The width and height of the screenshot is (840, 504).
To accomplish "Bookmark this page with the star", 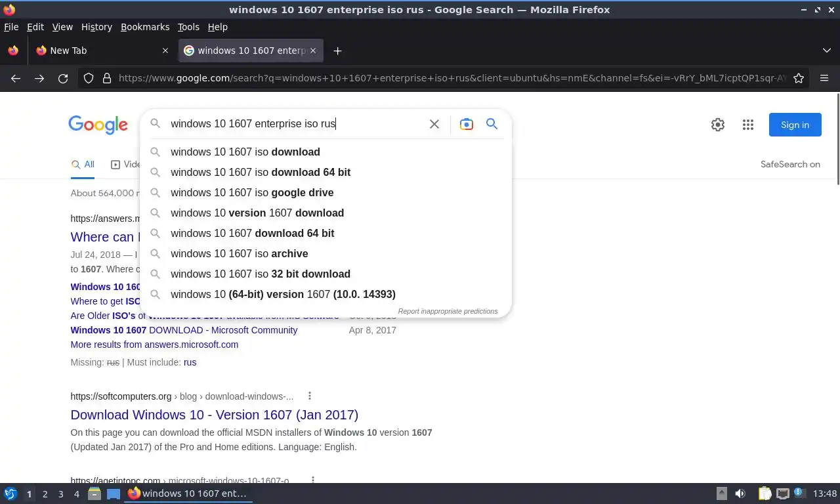I will point(799,78).
